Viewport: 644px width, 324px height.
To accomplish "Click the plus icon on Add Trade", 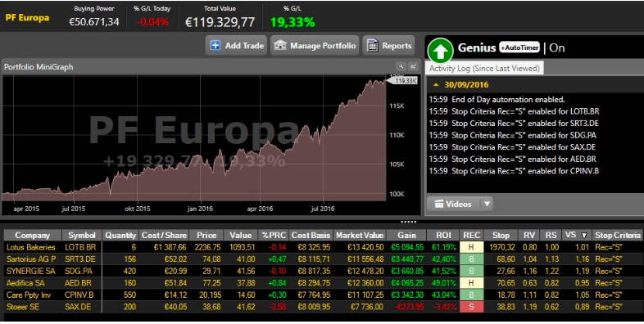I will coord(215,46).
